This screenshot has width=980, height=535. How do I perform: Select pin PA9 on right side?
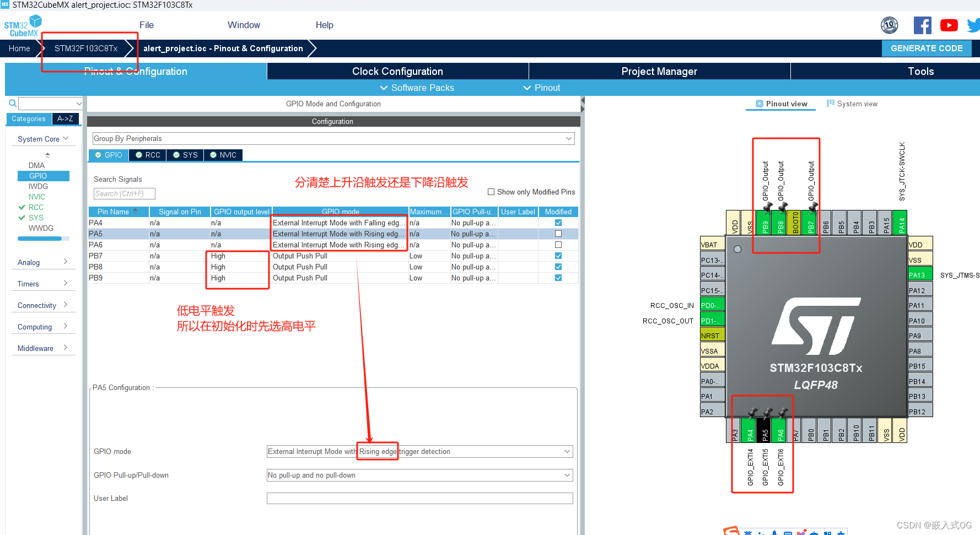[920, 335]
